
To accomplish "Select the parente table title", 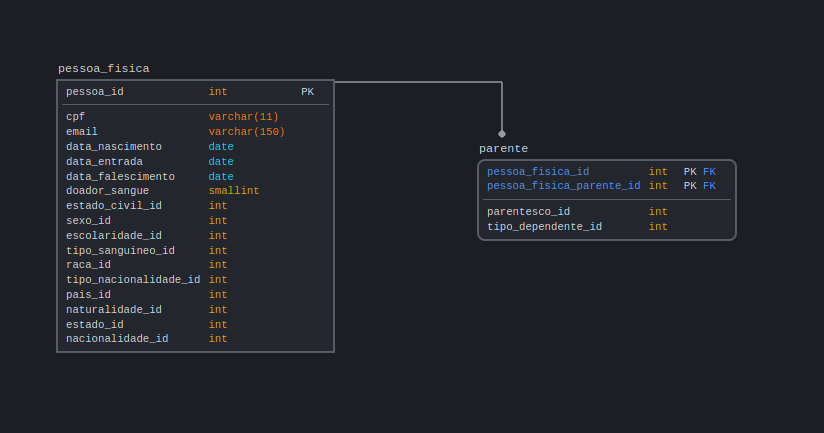I will click(503, 149).
